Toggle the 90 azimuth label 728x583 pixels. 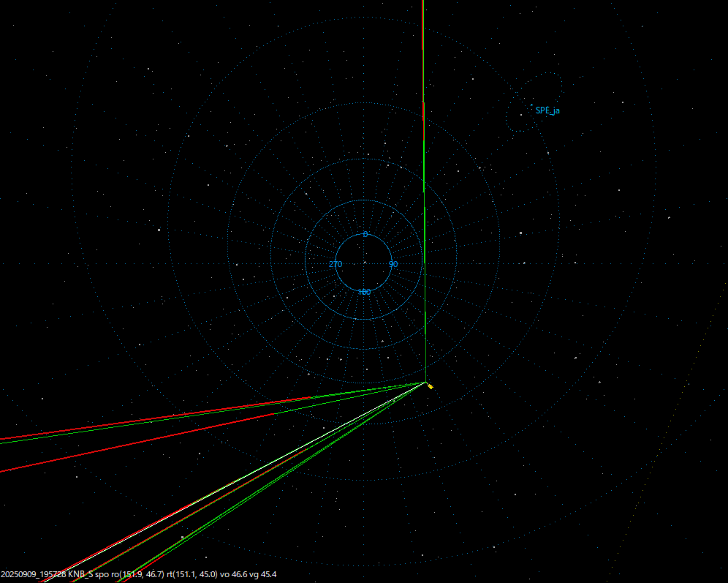393,263
